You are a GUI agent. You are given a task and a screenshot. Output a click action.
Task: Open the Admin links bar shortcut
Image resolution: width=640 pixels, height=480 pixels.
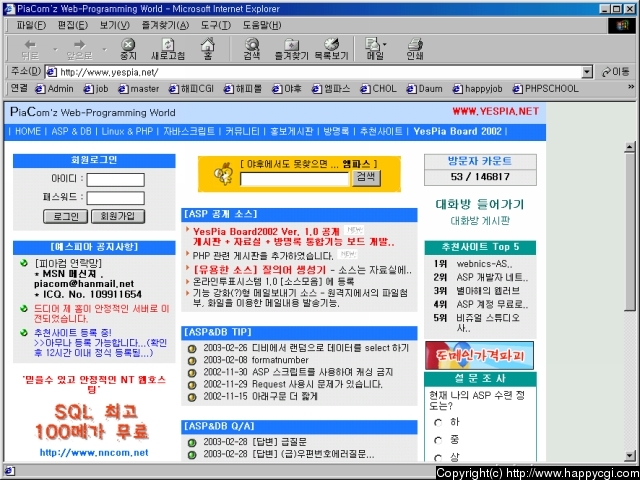click(54, 89)
